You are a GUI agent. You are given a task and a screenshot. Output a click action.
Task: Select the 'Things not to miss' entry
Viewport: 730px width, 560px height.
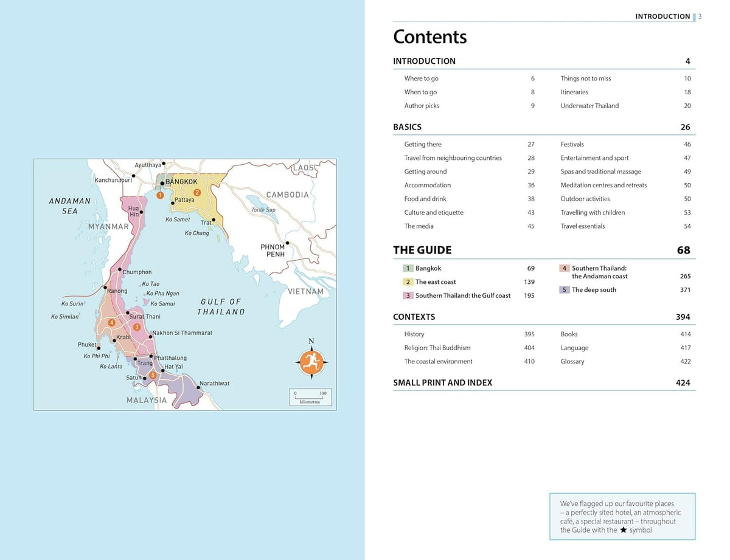point(586,78)
